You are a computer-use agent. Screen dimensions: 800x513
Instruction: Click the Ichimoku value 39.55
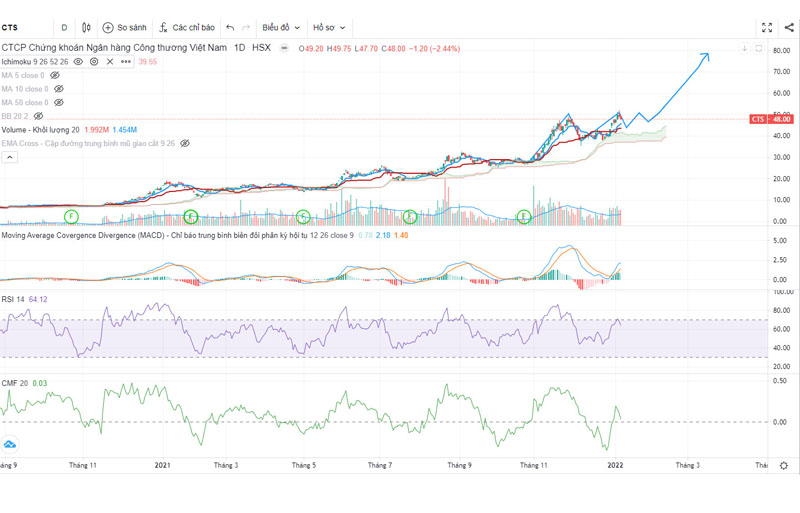pyautogui.click(x=148, y=62)
